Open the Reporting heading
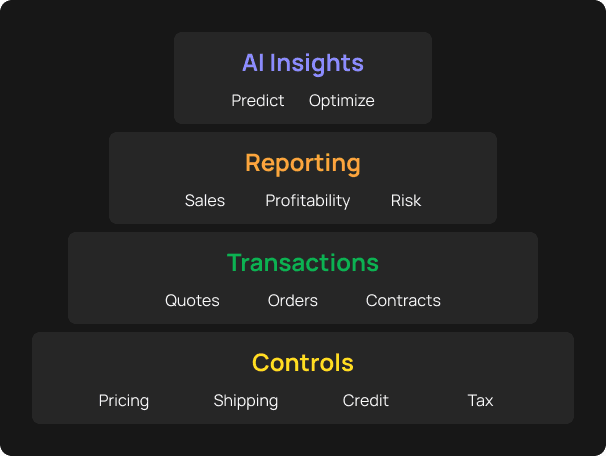 point(303,163)
